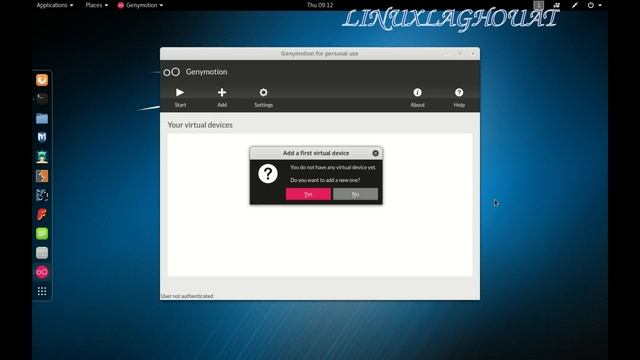Viewport: 640px width, 360px height.
Task: Launch Metasploit blue M icon in dock
Action: pos(42,137)
